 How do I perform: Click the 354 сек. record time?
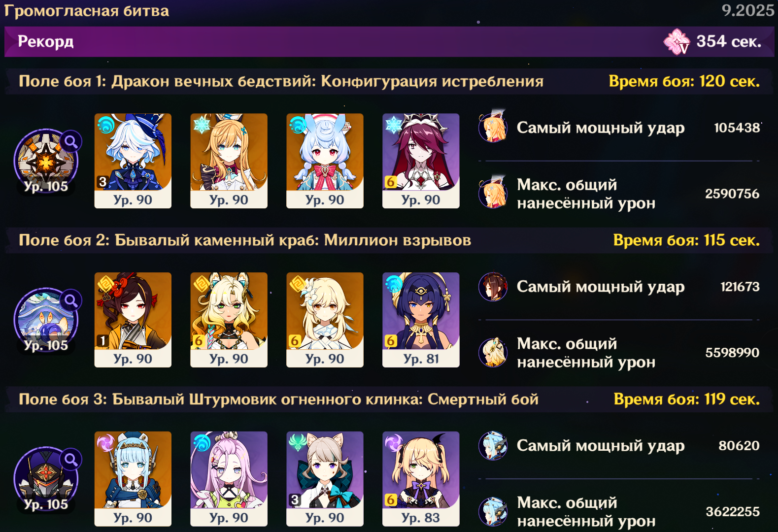tap(729, 41)
